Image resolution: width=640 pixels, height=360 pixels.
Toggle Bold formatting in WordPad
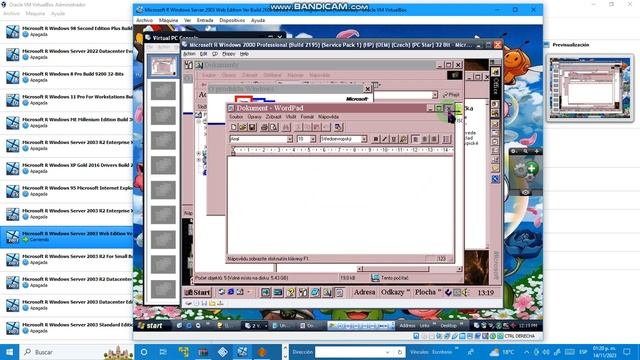(376, 139)
